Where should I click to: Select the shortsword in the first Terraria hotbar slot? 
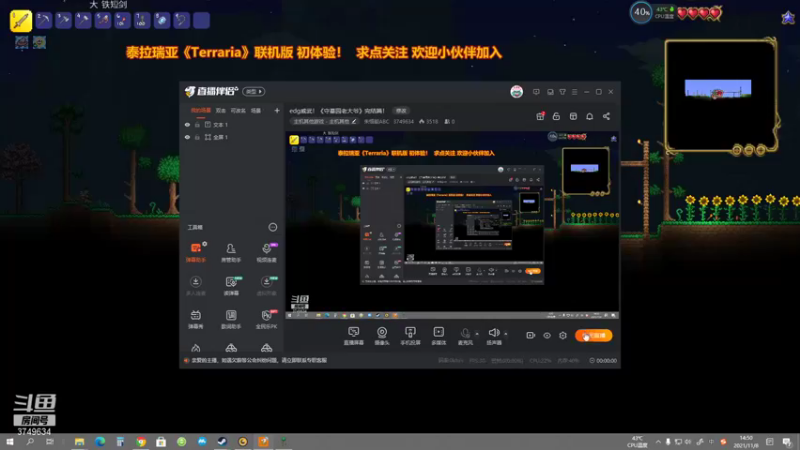click(21, 21)
